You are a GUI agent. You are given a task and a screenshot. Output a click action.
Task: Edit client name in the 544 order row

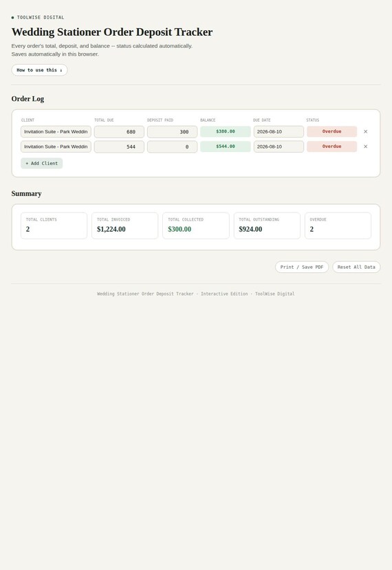[56, 146]
